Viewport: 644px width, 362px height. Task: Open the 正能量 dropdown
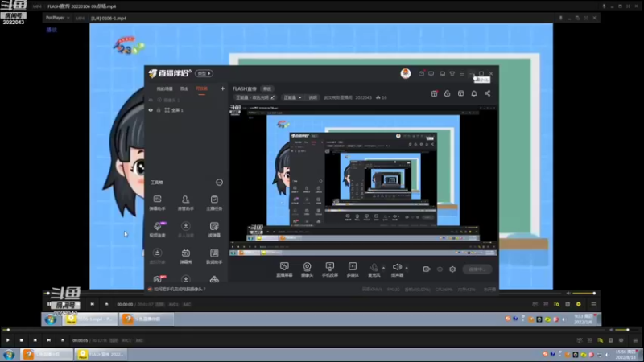293,97
